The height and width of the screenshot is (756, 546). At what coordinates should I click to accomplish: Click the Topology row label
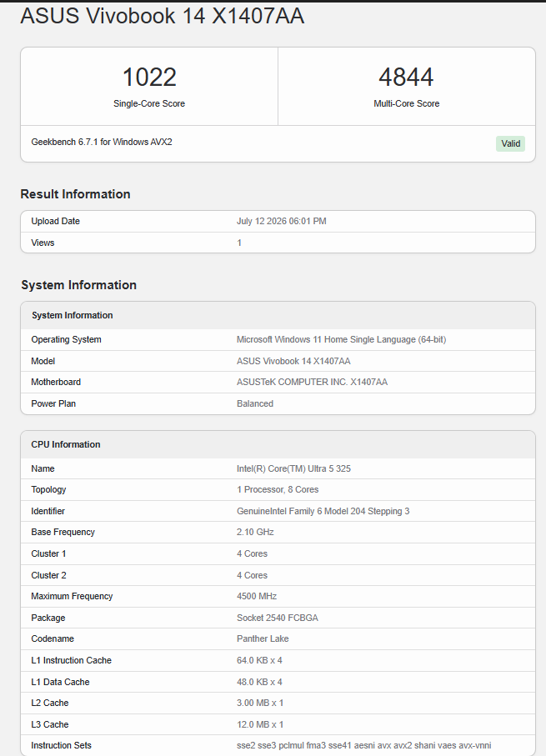click(x=48, y=489)
